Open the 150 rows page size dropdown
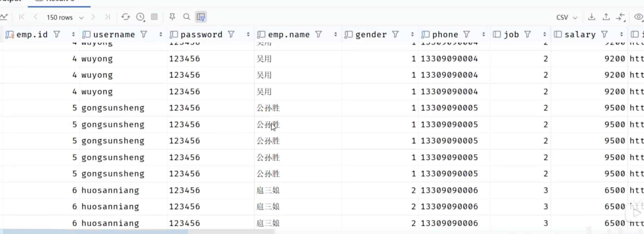The image size is (644, 234). pos(65,17)
